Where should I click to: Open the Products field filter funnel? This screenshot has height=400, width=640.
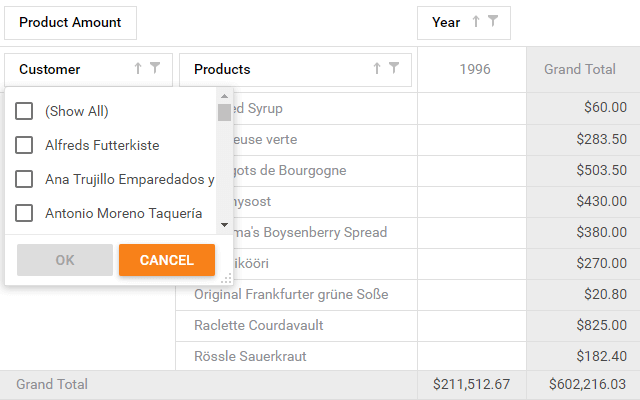coord(394,69)
